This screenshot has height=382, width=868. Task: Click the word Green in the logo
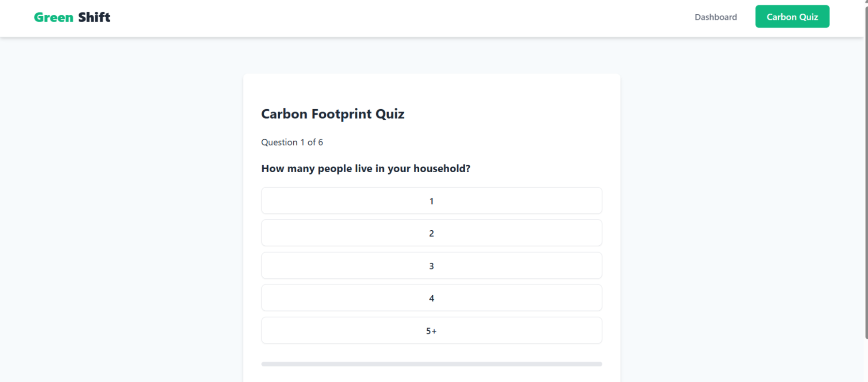click(53, 17)
